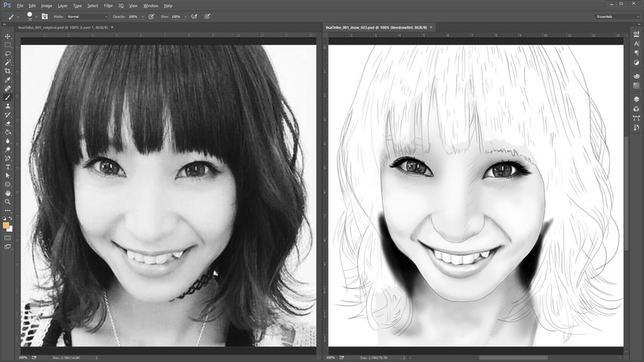Toggle the Brush panel
Image resolution: width=644 pixels, height=362 pixels.
(x=45, y=17)
